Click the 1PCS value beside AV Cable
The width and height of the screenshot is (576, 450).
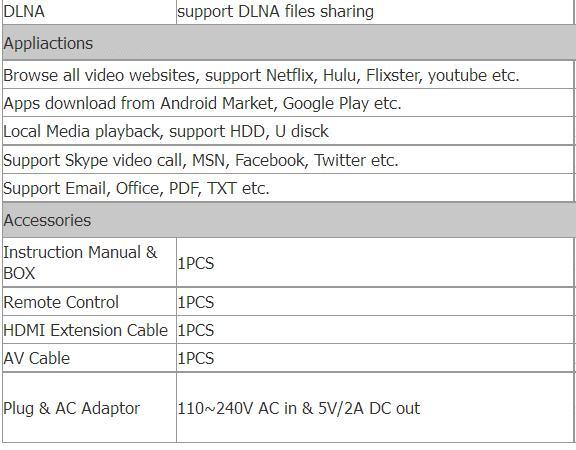(x=196, y=358)
